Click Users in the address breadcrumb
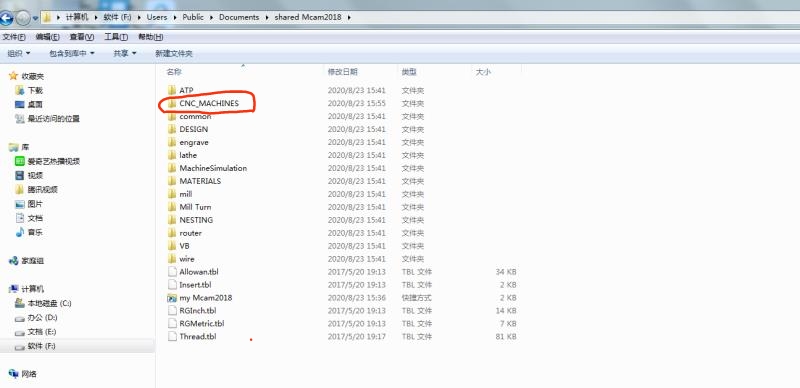Viewport: 800px width, 388px height. pyautogui.click(x=157, y=17)
